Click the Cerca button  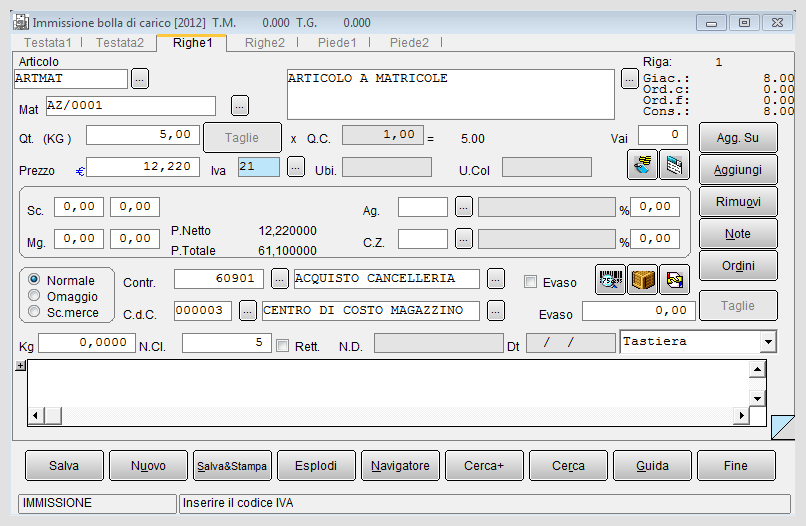point(568,466)
